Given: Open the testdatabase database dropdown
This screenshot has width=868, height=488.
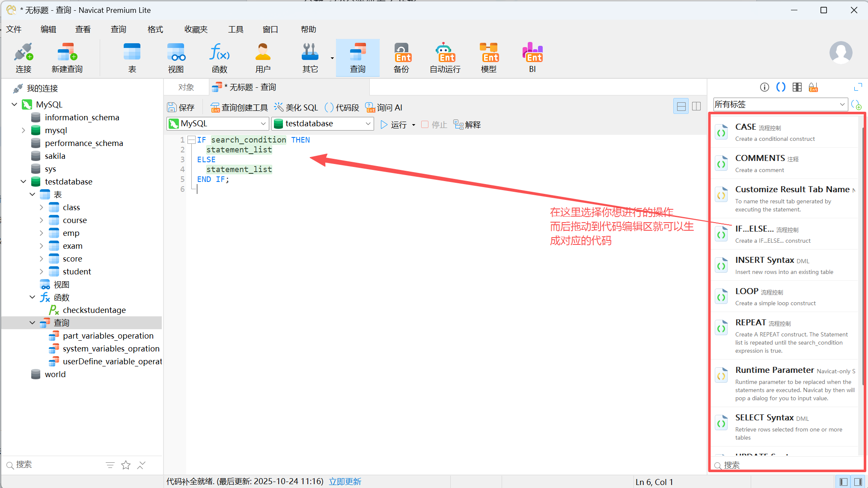Looking at the screenshot, I should [323, 124].
